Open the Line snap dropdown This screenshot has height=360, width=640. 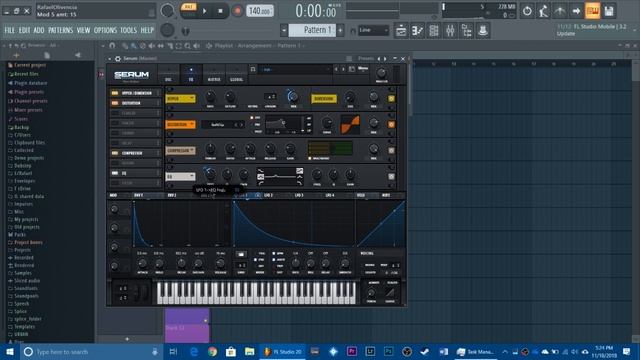pos(373,30)
